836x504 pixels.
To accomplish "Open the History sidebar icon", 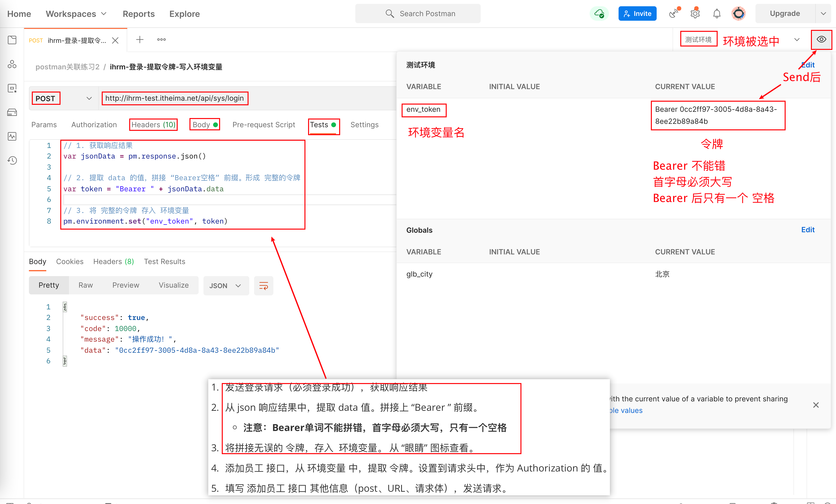I will [12, 160].
